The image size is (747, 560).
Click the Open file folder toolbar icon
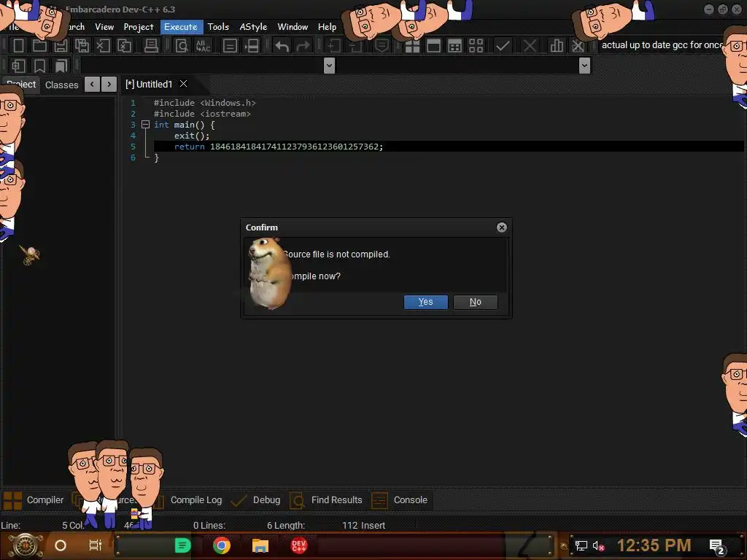click(39, 46)
